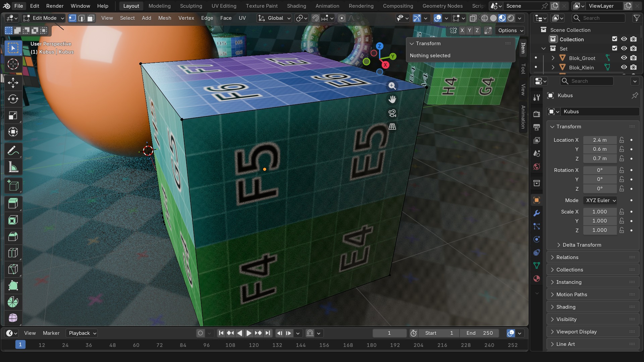Select the Inset Faces tool
The width and height of the screenshot is (644, 362).
coord(13,220)
